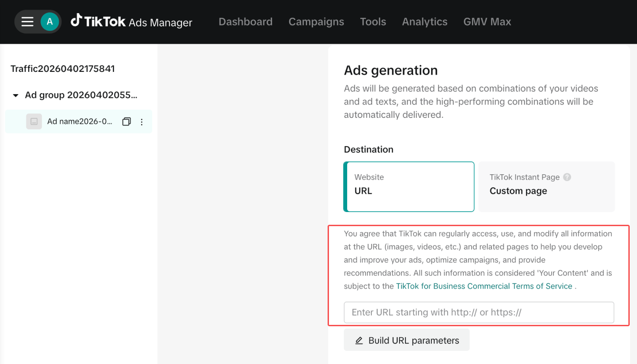Open the hamburger navigation menu
The width and height of the screenshot is (637, 364).
[27, 22]
